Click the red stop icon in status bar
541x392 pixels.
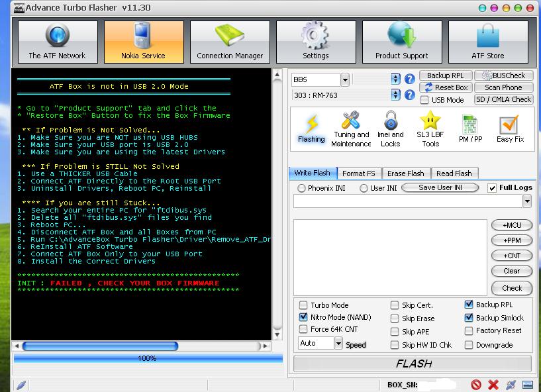coord(476,385)
